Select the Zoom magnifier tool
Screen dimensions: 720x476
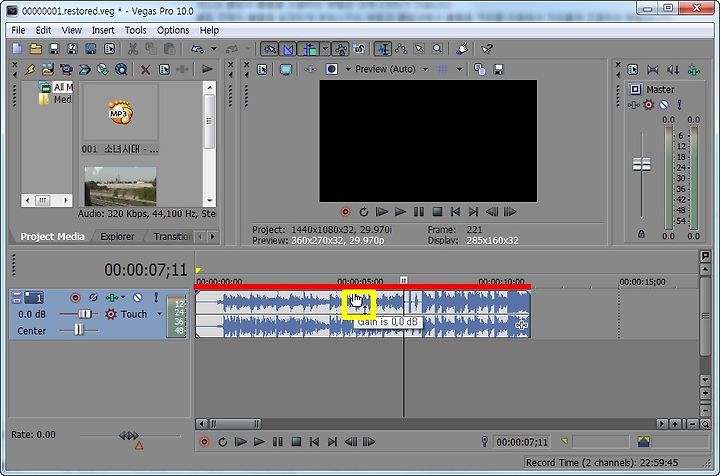click(x=438, y=49)
